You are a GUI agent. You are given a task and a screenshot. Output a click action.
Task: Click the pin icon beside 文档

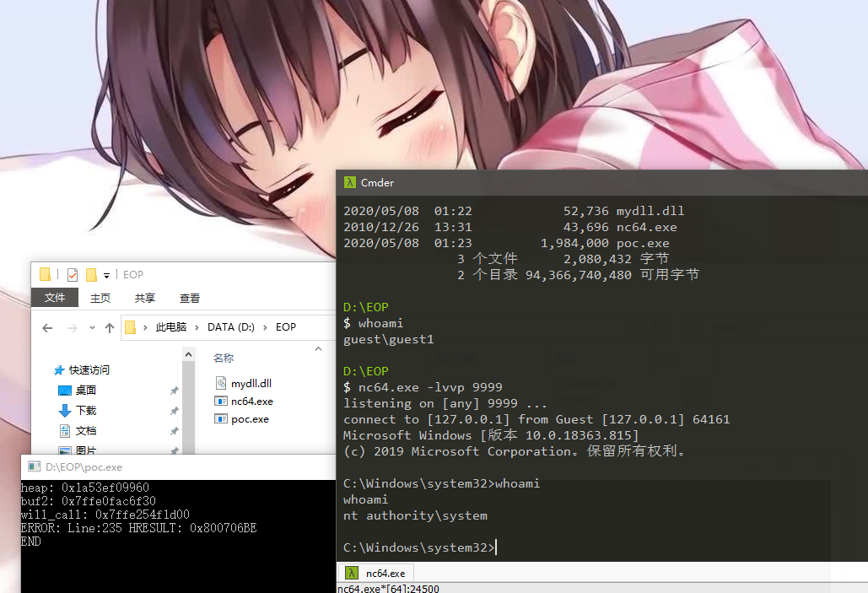[174, 431]
